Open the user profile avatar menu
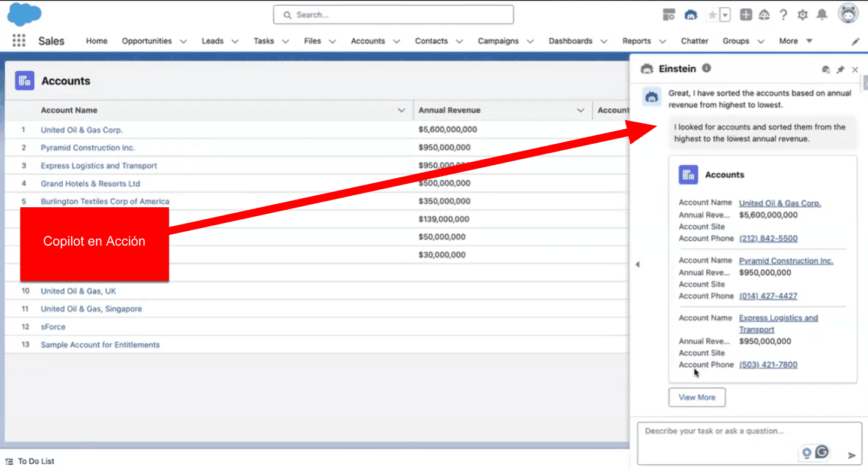868x469 pixels. click(848, 14)
